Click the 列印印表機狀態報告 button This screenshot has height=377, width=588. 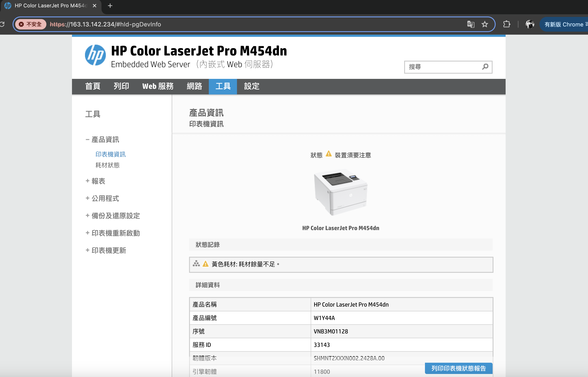(x=458, y=368)
